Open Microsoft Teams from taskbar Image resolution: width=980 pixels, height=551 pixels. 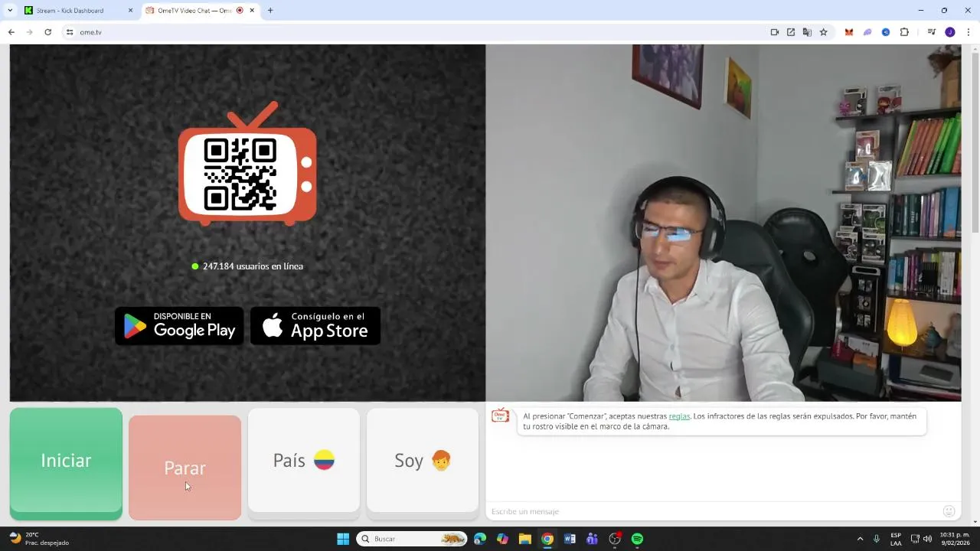pyautogui.click(x=592, y=539)
